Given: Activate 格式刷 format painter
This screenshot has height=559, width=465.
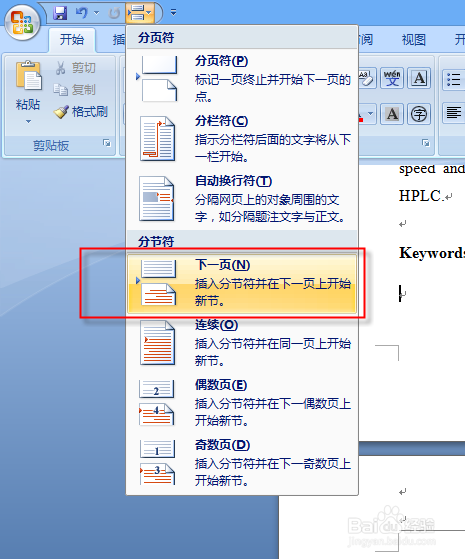Looking at the screenshot, I should coord(81,112).
